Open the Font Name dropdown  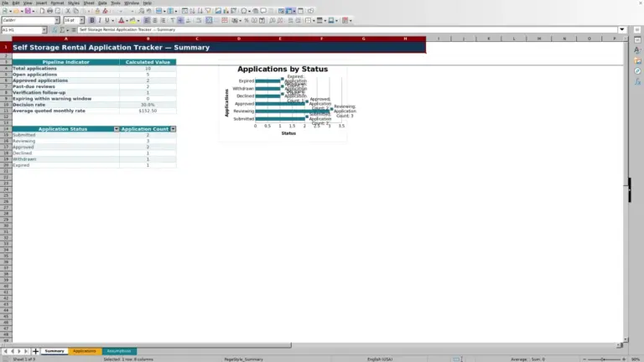point(57,20)
